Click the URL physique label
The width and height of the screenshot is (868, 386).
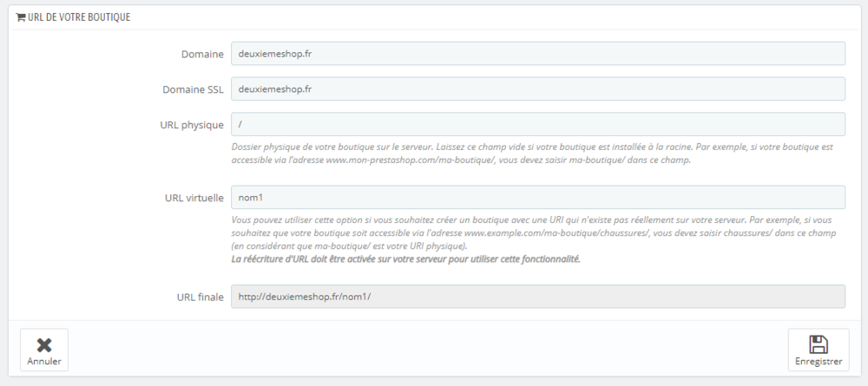pos(192,125)
